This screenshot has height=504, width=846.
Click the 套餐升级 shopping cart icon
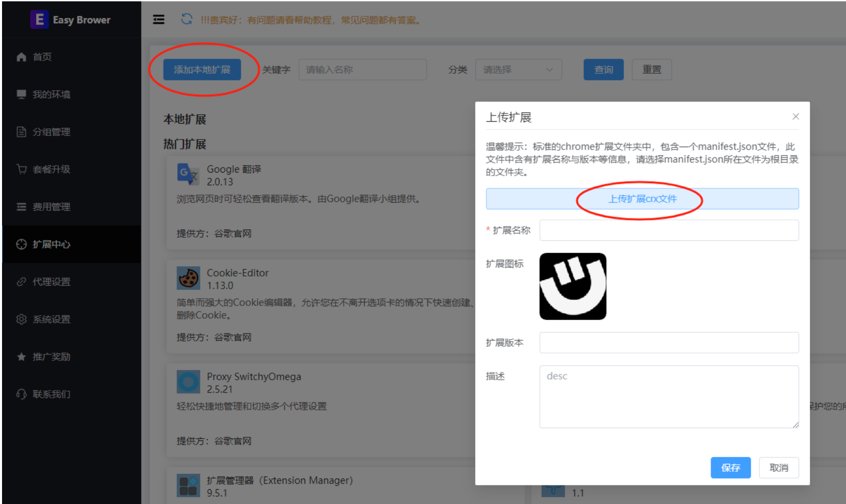click(21, 169)
